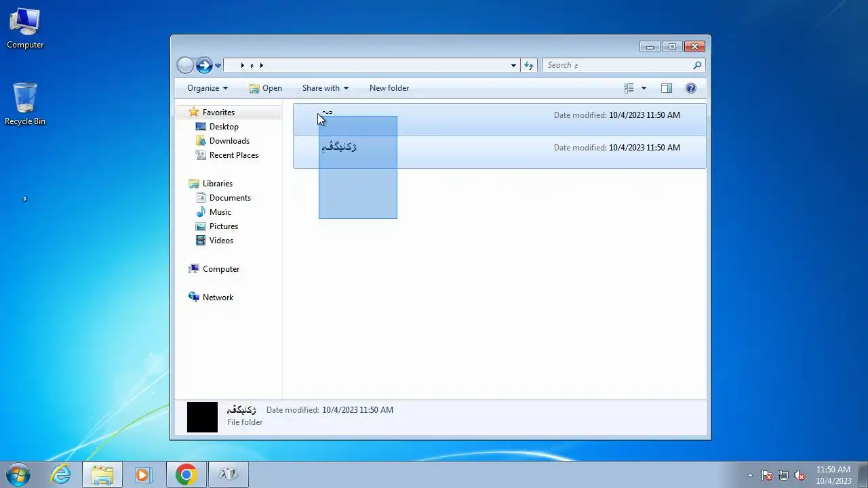
Task: Click the Music note icon in sidebar
Action: point(201,212)
